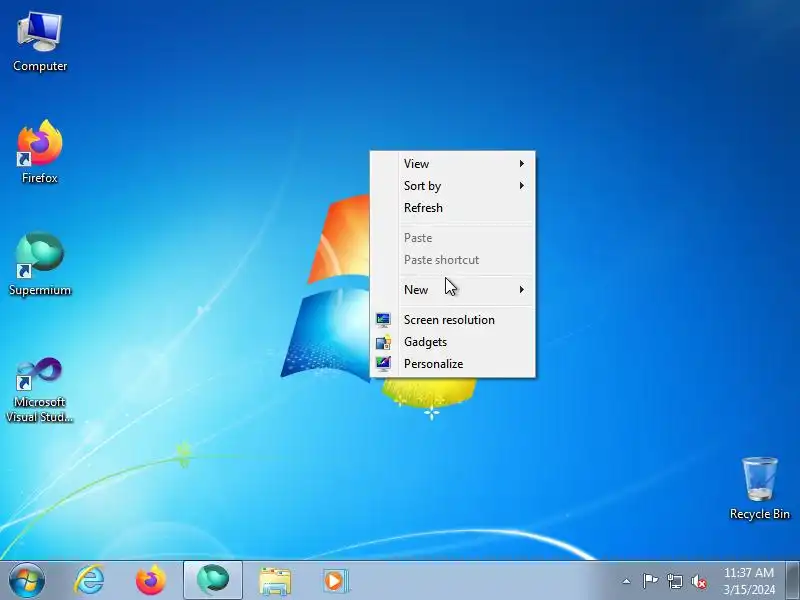
Task: Click the greyed-out Paste entry
Action: [x=453, y=238]
